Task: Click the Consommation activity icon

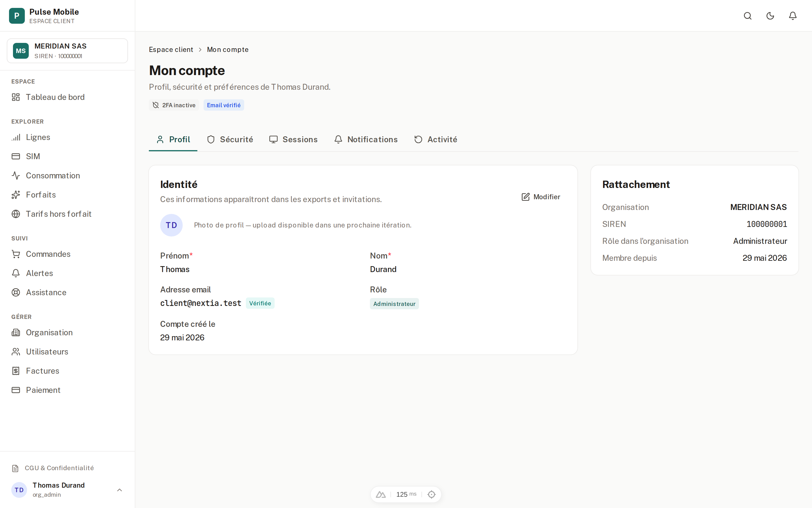Action: point(16,175)
